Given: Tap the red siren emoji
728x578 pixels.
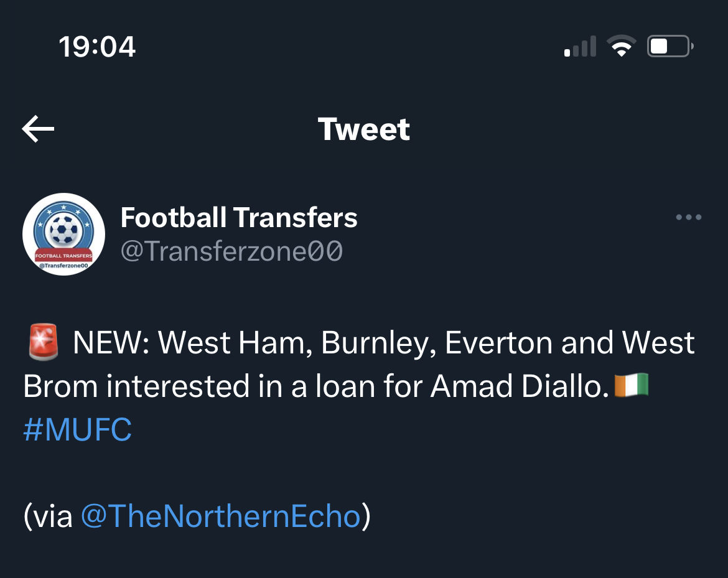Looking at the screenshot, I should pyautogui.click(x=44, y=343).
